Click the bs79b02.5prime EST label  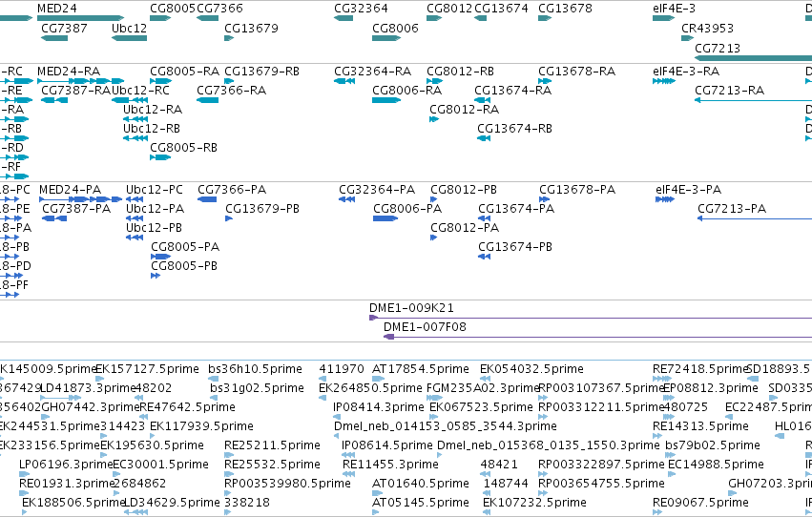point(713,445)
